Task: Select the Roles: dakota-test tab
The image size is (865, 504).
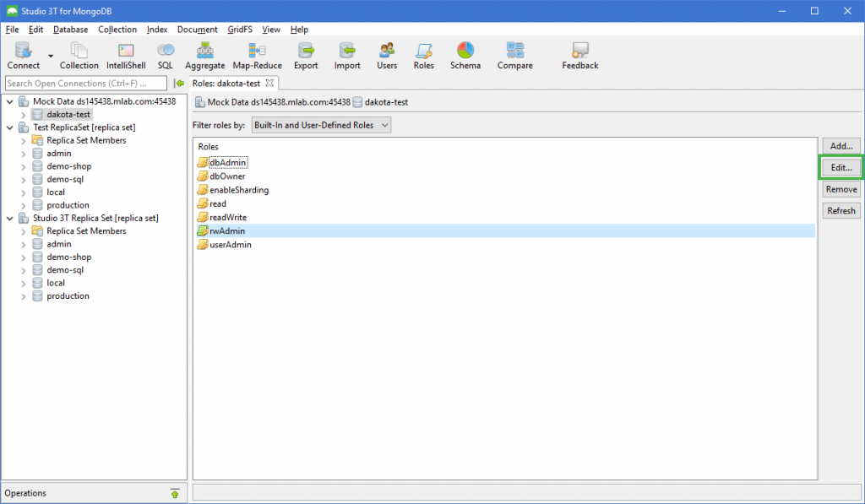Action: pos(226,84)
